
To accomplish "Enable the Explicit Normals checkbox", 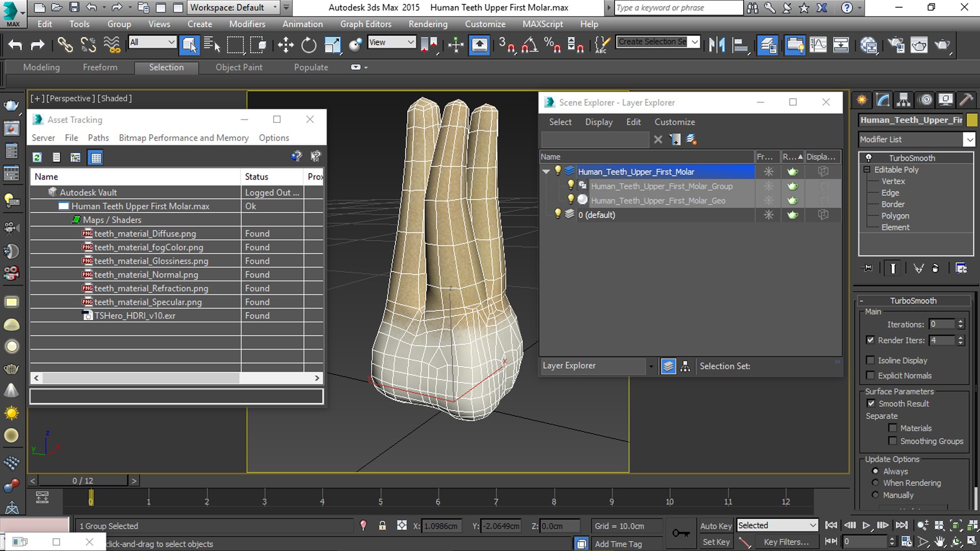I will (871, 375).
